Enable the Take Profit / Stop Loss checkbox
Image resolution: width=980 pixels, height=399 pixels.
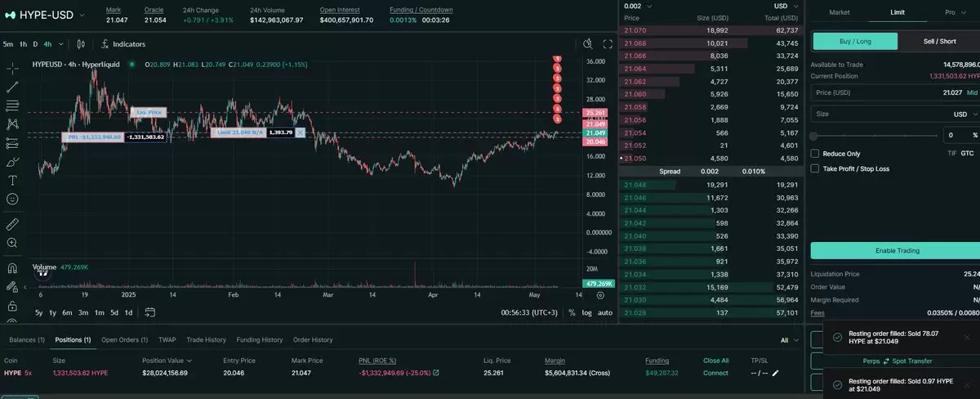click(x=815, y=168)
